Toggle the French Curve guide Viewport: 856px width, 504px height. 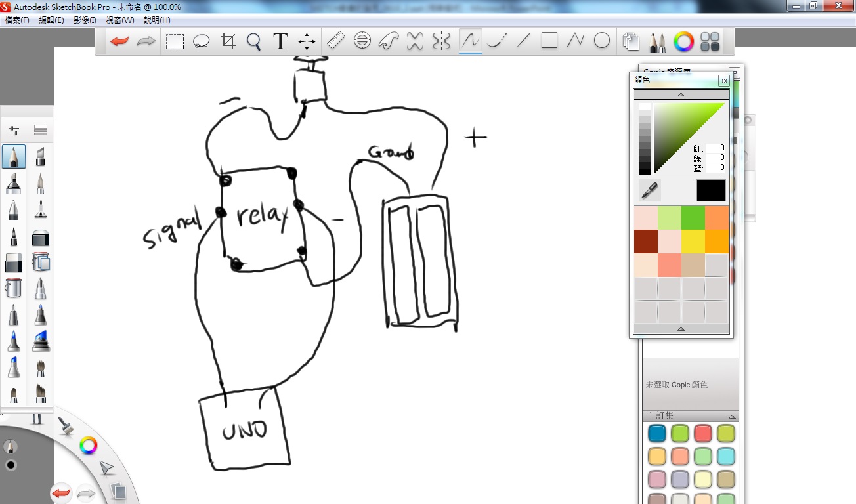pyautogui.click(x=388, y=41)
